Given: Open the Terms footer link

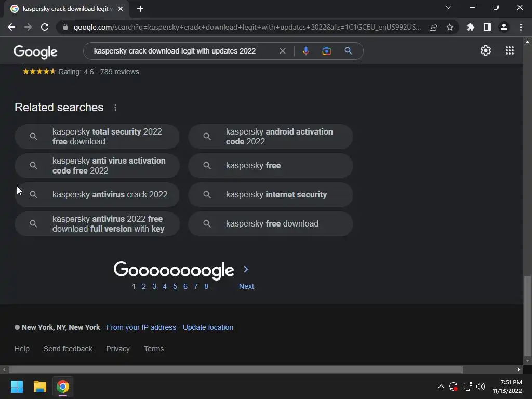Looking at the screenshot, I should [154, 349].
